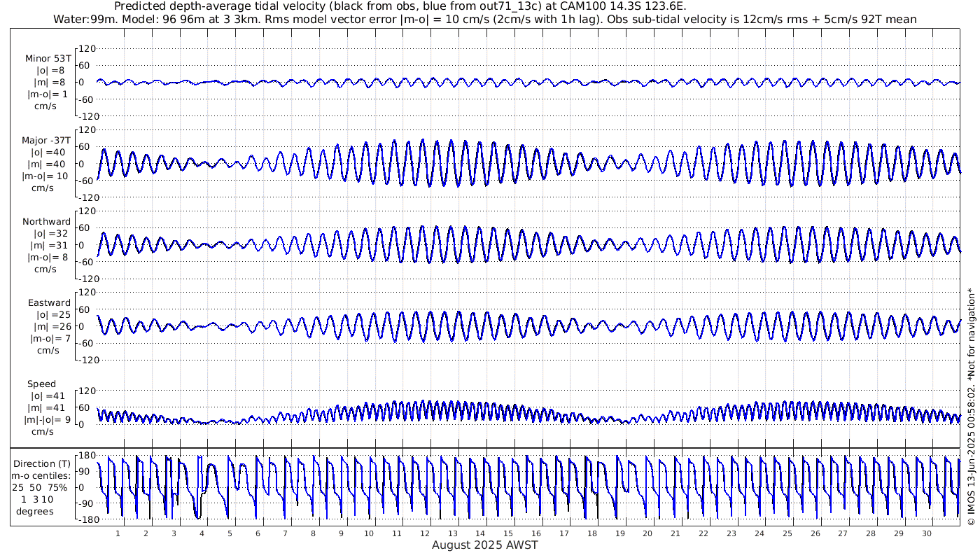The image size is (980, 560).
Task: Click the '120' tick on the Minor axis
Action: coord(87,48)
